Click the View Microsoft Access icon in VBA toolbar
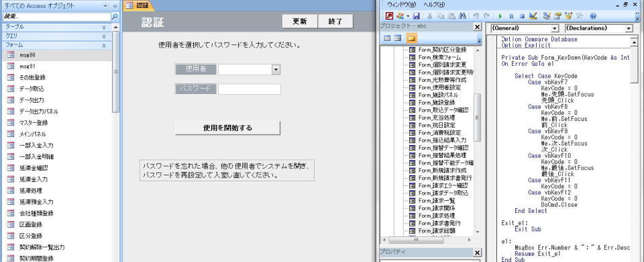The image size is (644, 262). (389, 16)
